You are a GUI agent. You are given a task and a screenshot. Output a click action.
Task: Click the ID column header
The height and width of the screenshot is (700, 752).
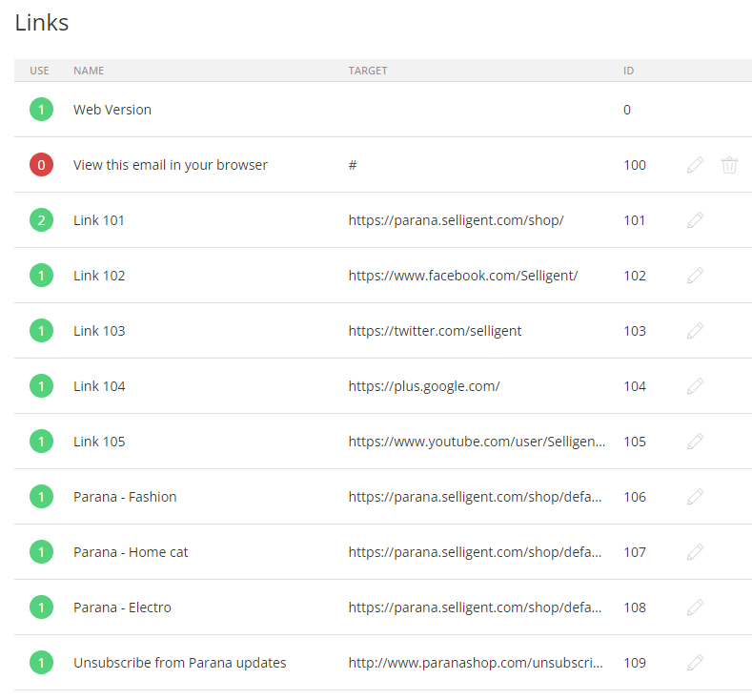(628, 71)
